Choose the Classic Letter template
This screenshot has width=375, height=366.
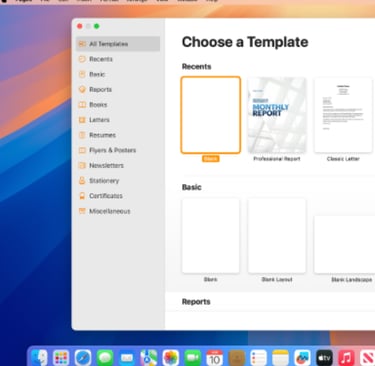click(343, 115)
